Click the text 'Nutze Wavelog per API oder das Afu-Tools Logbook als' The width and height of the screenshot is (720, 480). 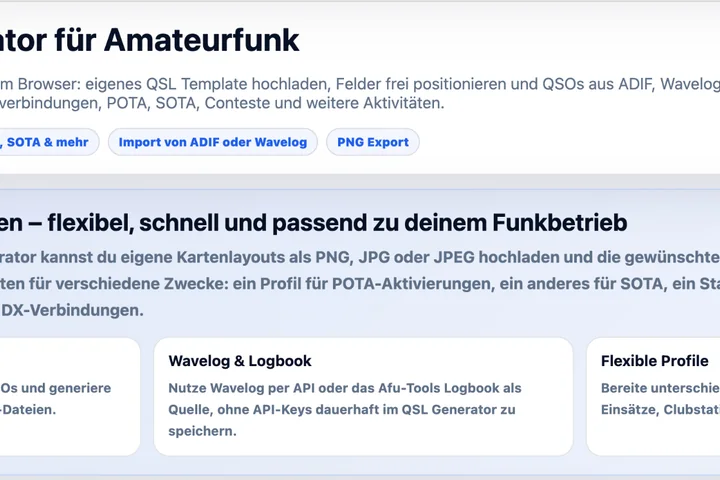[345, 388]
